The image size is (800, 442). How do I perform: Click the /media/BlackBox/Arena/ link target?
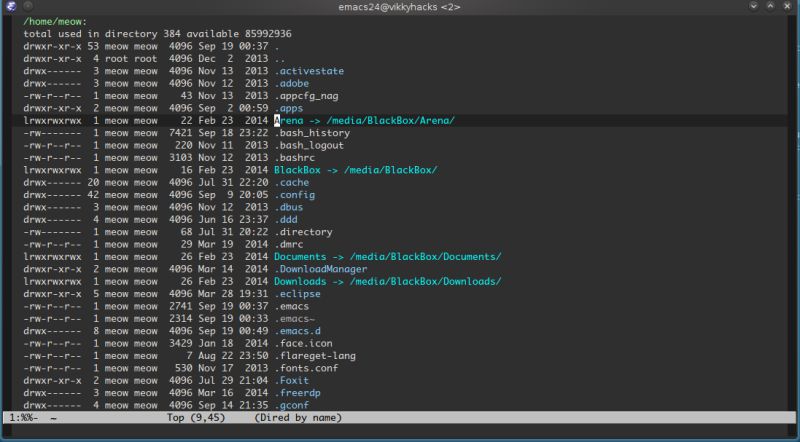[x=390, y=120]
